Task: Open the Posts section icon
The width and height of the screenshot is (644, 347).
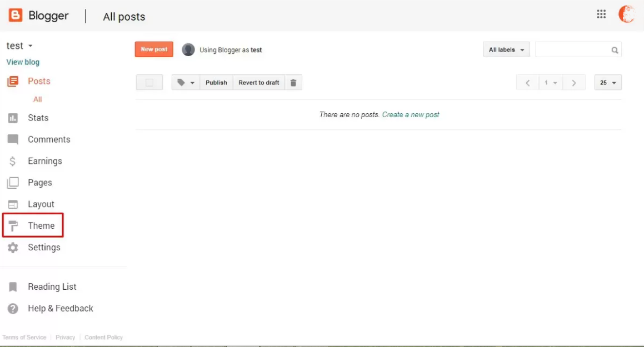Action: point(12,81)
